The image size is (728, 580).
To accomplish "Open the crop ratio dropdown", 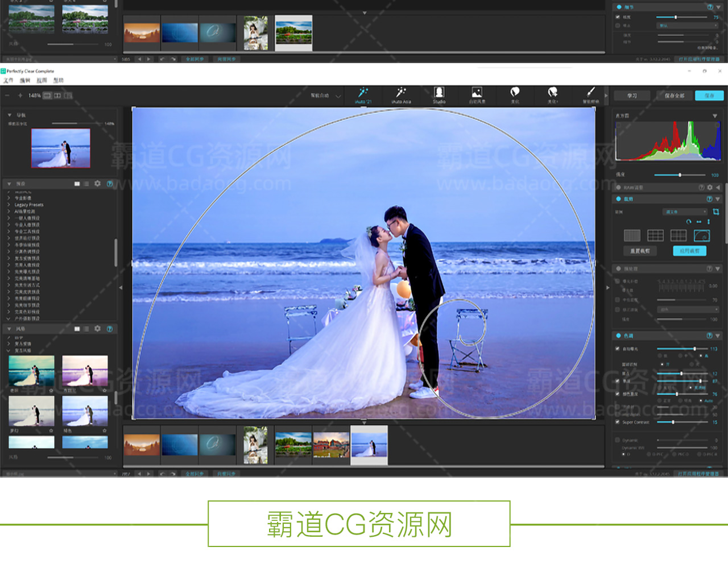I will coord(685,212).
